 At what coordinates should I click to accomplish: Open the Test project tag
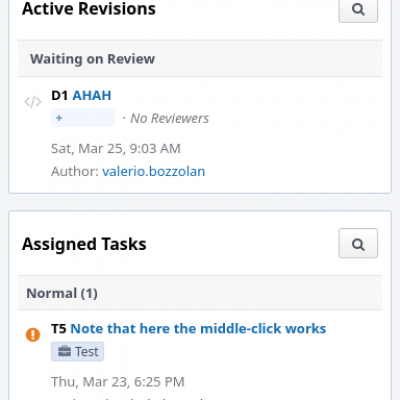pos(77,352)
